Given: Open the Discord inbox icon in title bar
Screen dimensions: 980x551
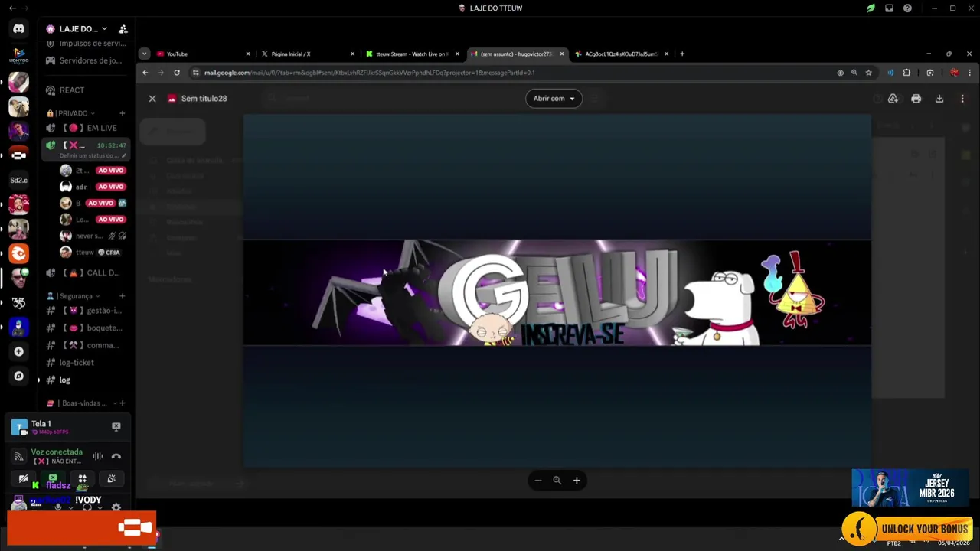Looking at the screenshot, I should point(889,8).
